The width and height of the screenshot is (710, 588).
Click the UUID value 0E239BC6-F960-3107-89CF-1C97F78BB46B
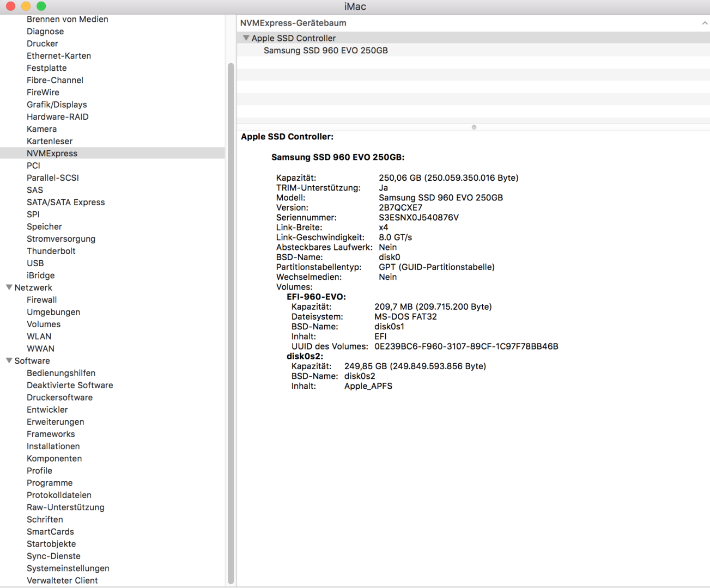(x=466, y=346)
